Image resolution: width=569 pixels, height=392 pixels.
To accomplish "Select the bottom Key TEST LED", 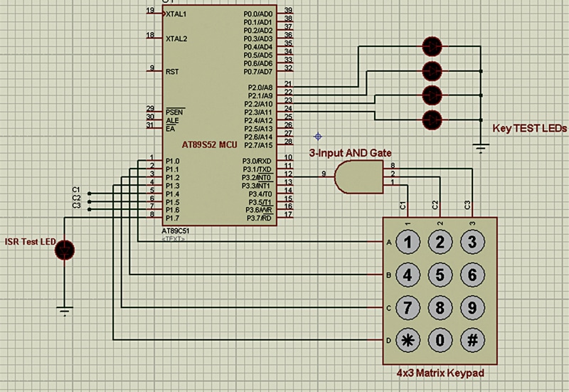I will point(432,119).
